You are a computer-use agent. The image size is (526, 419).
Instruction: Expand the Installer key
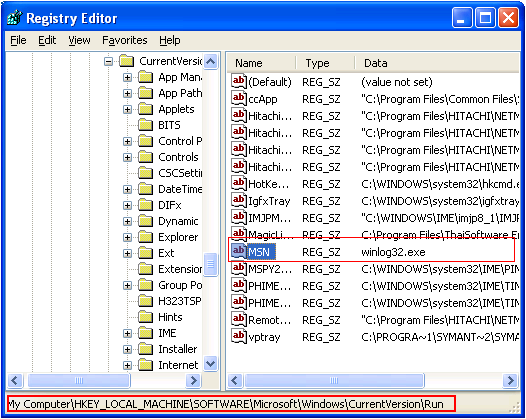point(127,349)
